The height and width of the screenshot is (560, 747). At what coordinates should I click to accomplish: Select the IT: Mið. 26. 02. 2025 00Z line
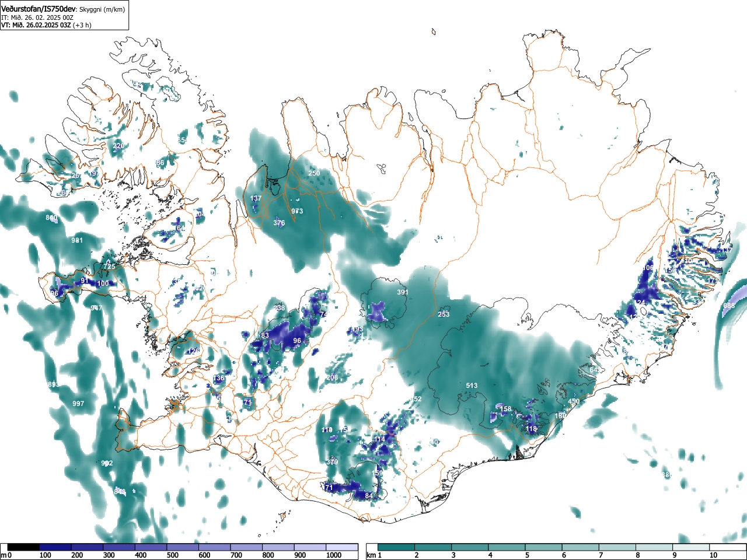(37, 17)
